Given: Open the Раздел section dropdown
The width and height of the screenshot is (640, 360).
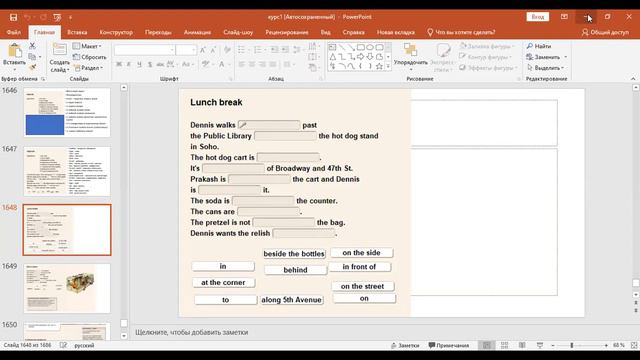Looking at the screenshot, I should [89, 68].
